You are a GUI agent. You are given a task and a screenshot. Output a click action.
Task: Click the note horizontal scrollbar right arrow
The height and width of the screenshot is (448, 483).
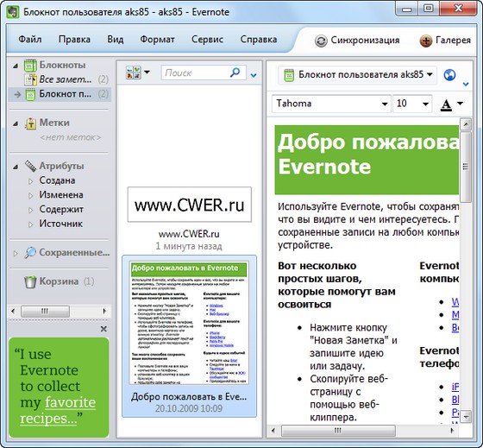[453, 431]
